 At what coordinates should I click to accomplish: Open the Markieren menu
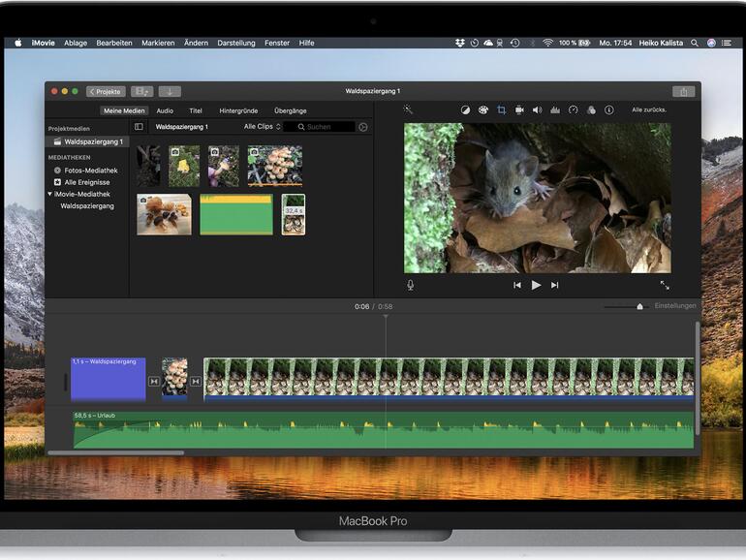coord(158,43)
